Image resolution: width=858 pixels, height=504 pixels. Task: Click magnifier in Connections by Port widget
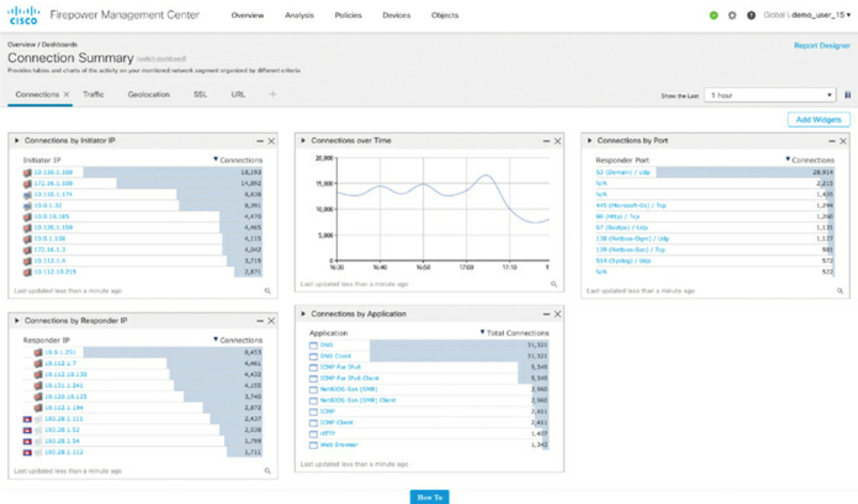(840, 291)
